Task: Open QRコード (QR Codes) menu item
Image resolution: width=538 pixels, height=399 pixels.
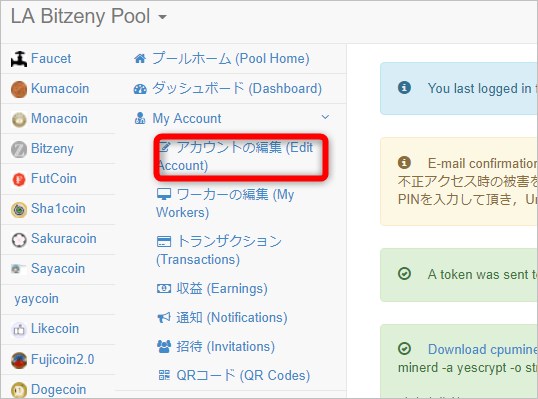Action: [x=243, y=376]
